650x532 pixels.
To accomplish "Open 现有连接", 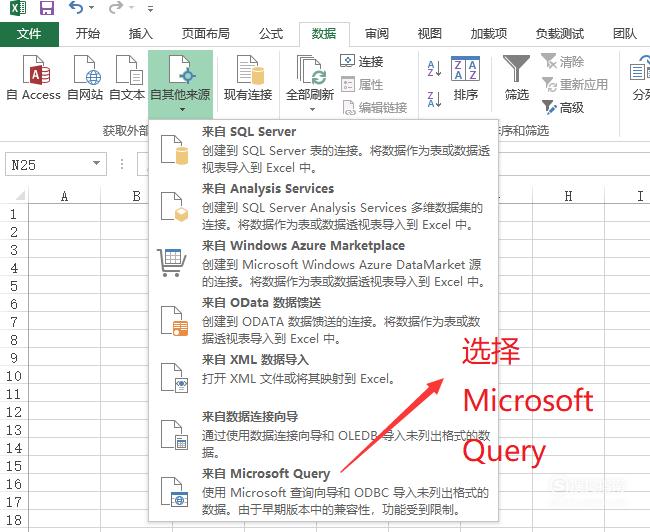I will (248, 78).
